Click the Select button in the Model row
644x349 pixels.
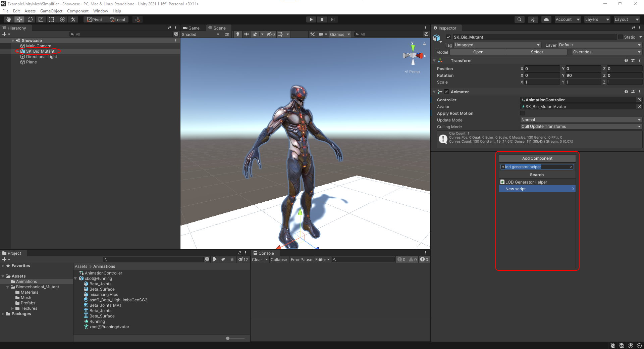537,52
